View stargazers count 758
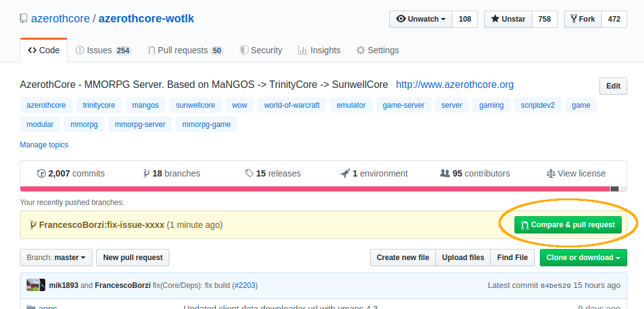Screen dimensions: 644x309 tap(545, 19)
